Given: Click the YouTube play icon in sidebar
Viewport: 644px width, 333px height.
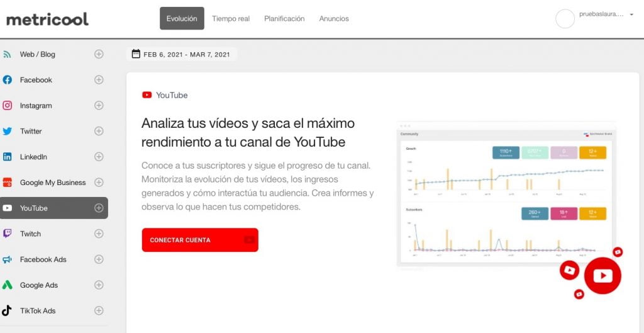Looking at the screenshot, I should (x=7, y=208).
